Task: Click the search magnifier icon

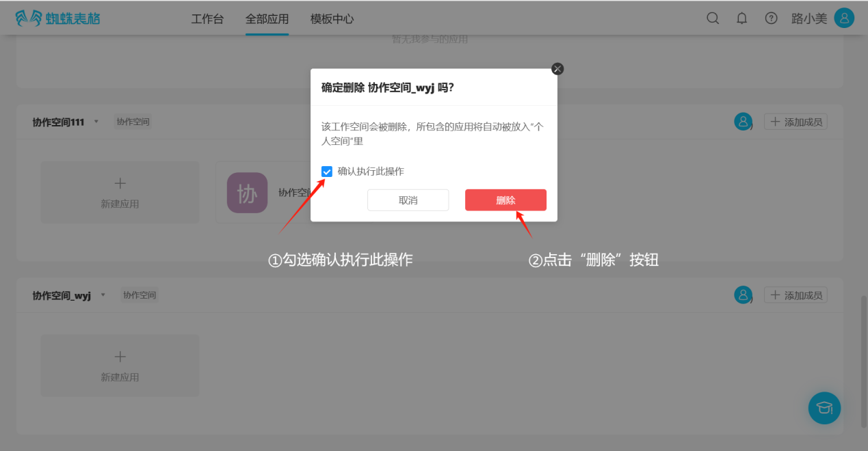Action: (713, 18)
